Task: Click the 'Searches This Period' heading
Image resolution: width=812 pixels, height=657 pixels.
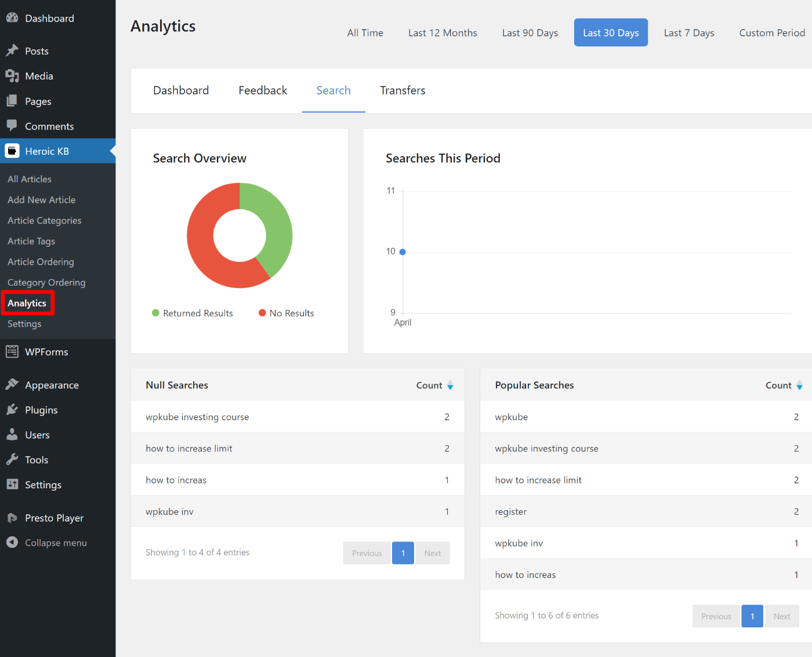Action: coord(443,158)
